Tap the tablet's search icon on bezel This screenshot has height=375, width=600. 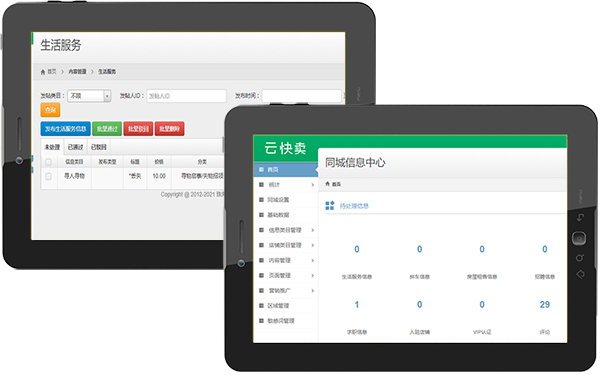tap(580, 258)
